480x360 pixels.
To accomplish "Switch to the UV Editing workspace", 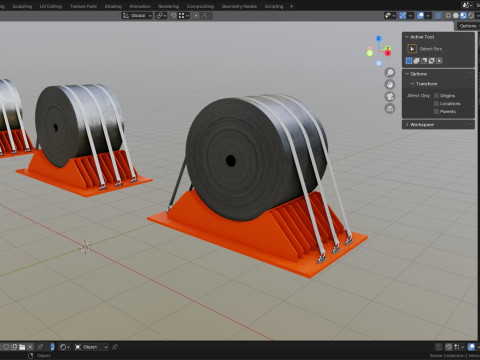I will [51, 6].
